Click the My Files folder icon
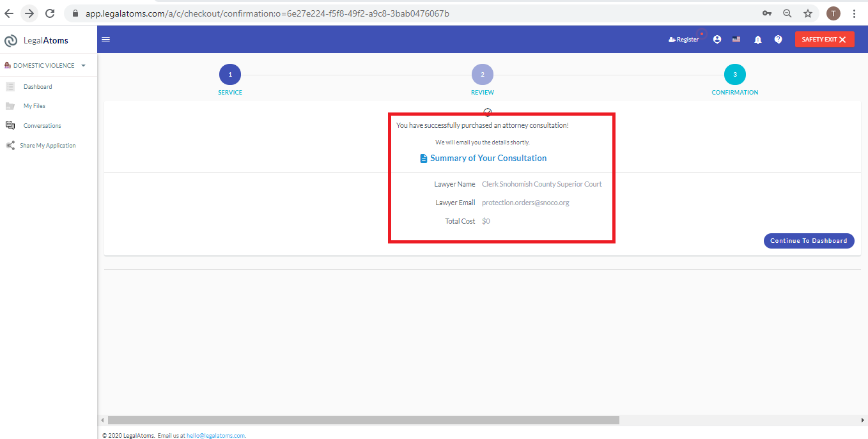 click(x=10, y=106)
